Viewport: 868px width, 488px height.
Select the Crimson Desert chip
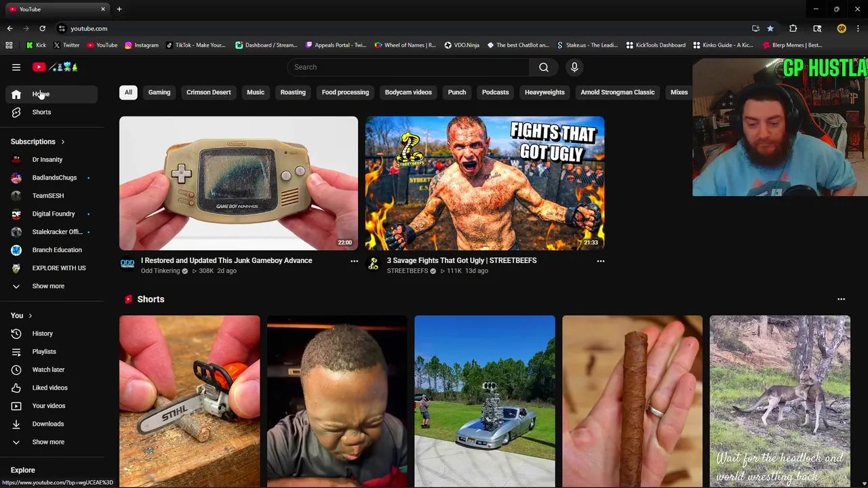tap(209, 92)
